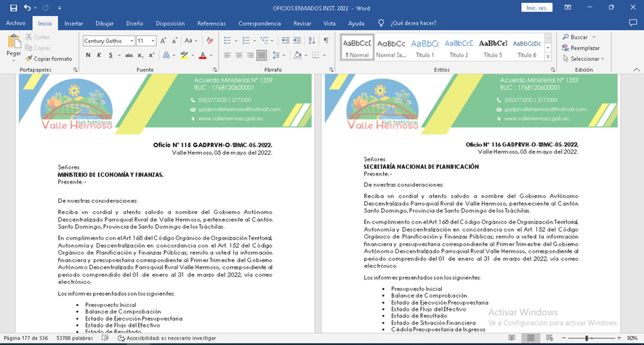Select the Título 1 style thumbnail
The width and height of the screenshot is (644, 345).
click(x=424, y=47)
